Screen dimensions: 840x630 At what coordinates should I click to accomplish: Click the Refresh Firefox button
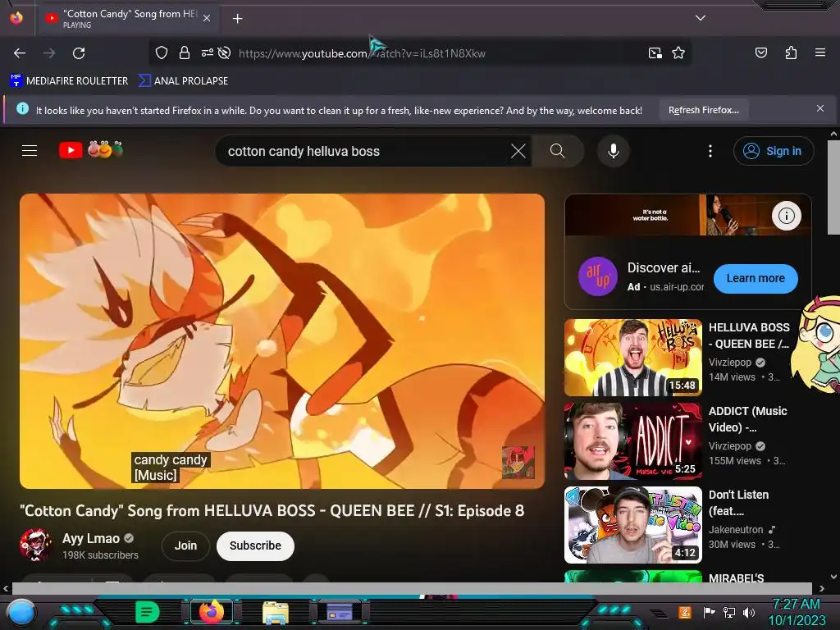(x=703, y=110)
